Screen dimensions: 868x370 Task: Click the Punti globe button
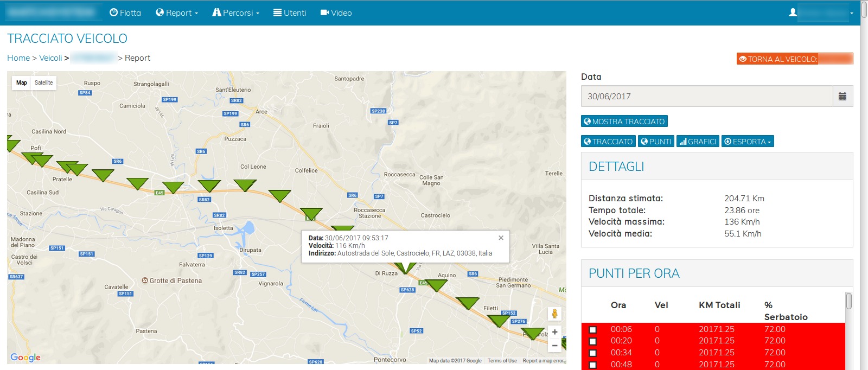[x=655, y=142]
